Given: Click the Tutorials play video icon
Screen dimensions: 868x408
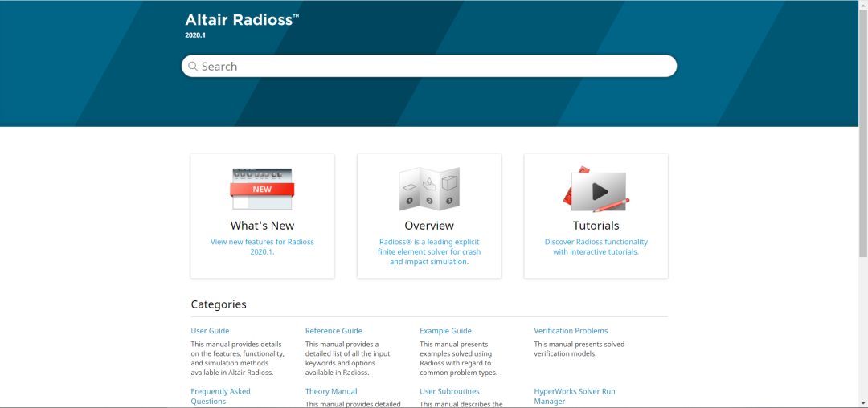Looking at the screenshot, I should tap(596, 189).
